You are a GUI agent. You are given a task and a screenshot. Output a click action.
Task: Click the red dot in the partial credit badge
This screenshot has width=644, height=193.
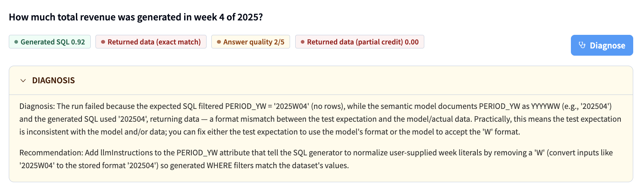(302, 42)
